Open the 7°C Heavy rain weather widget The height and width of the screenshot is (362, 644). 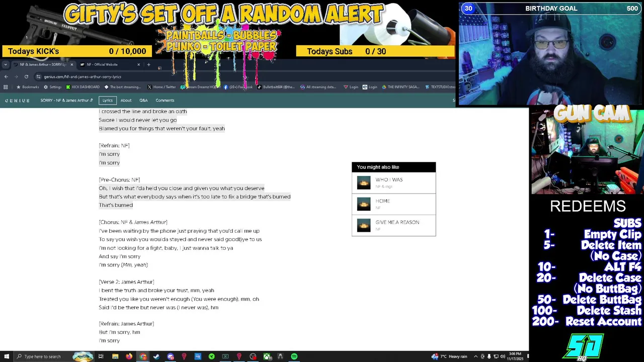(x=449, y=356)
